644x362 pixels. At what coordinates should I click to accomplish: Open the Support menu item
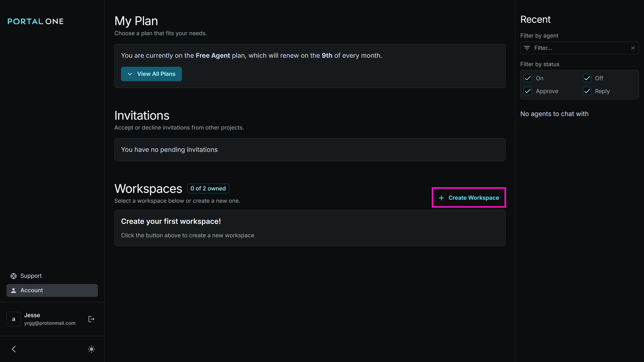[31, 276]
